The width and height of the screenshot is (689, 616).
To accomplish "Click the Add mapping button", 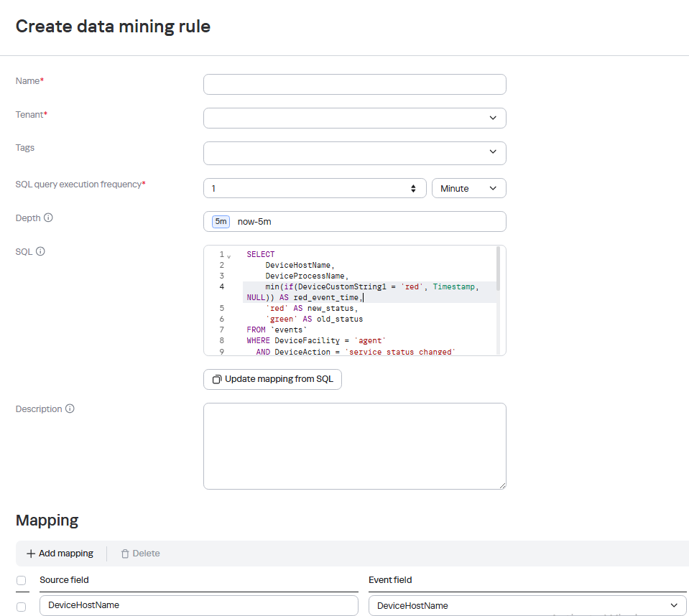I will click(x=60, y=554).
